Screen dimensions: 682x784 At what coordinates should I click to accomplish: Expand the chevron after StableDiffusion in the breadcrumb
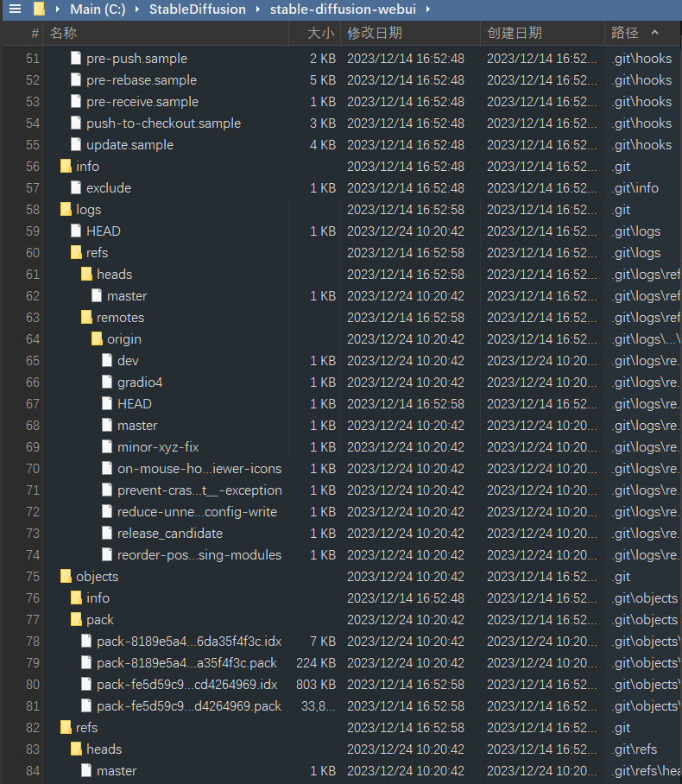click(258, 9)
